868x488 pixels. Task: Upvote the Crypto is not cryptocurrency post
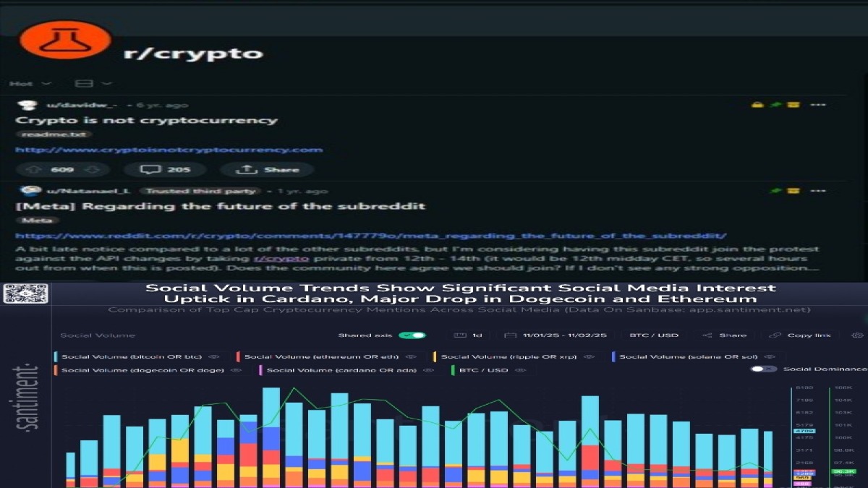point(33,170)
